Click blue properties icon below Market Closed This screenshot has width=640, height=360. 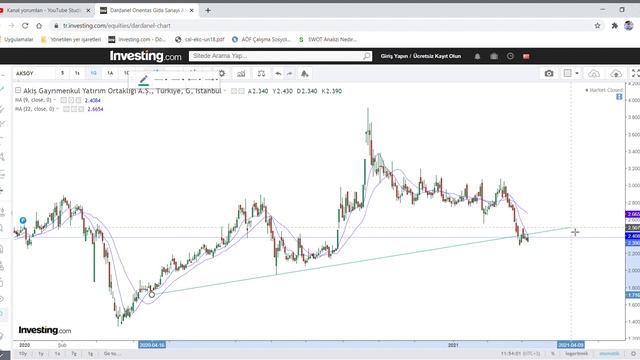coord(619,97)
